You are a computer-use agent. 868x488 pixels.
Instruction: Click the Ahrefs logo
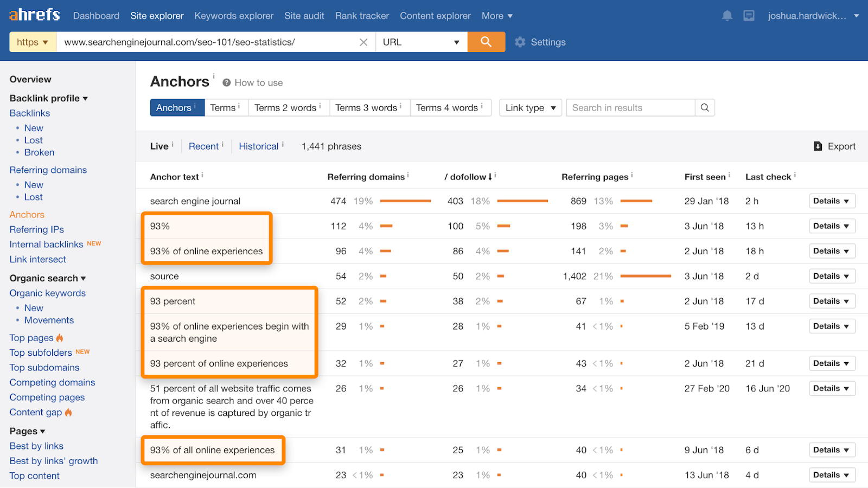pos(34,15)
